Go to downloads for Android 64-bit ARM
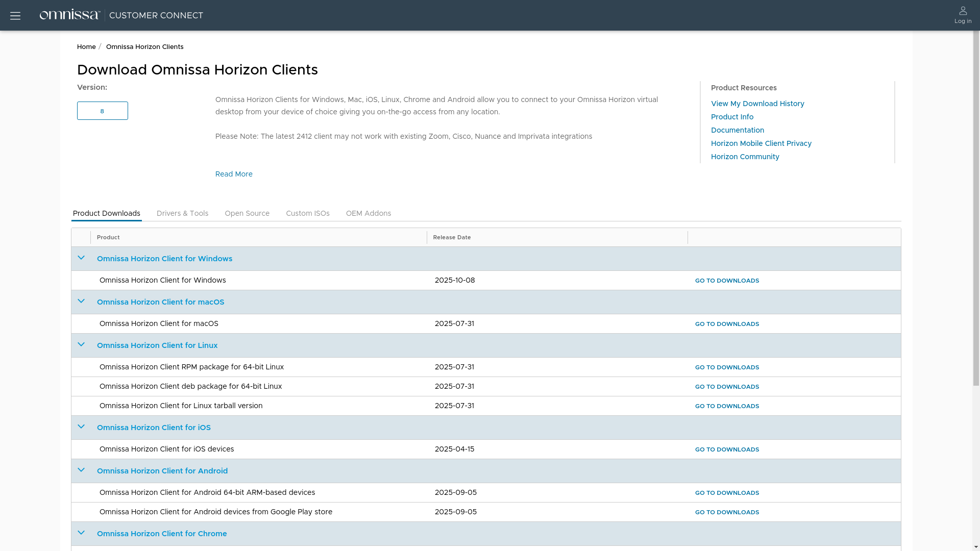 click(727, 493)
